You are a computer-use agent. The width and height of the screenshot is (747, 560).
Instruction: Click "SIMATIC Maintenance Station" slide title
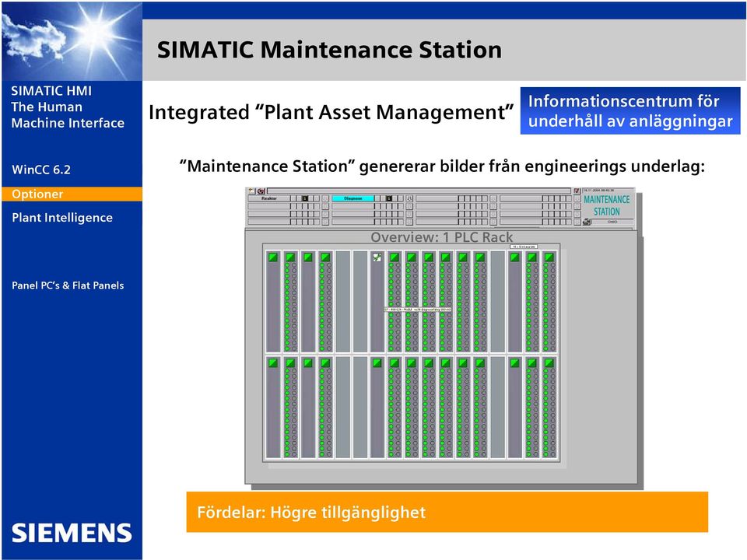(329, 50)
